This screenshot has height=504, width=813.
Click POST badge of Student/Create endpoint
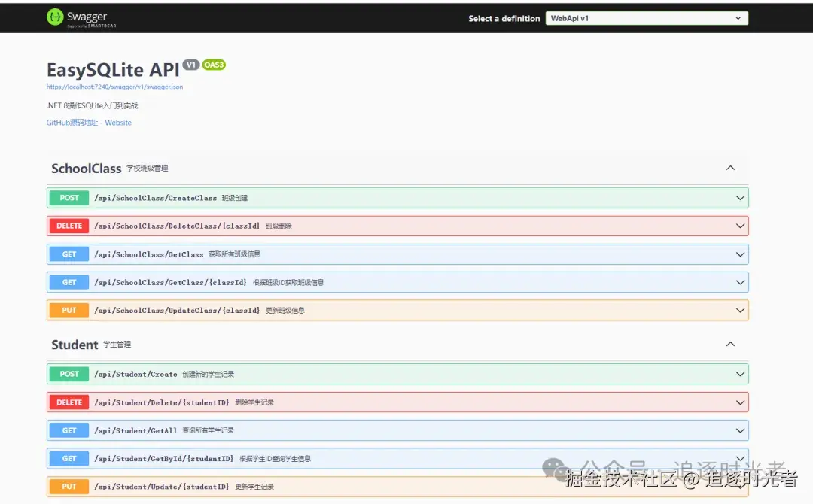pos(69,374)
